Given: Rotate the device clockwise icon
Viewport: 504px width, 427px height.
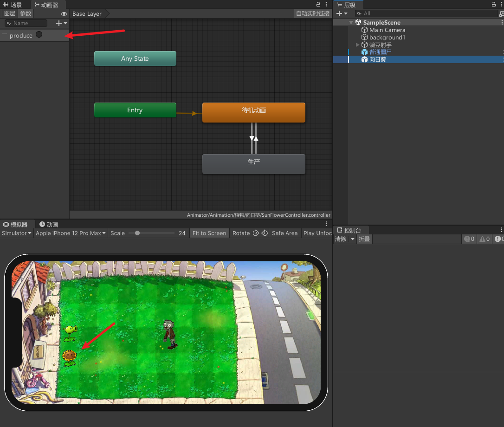Looking at the screenshot, I should click(x=264, y=233).
